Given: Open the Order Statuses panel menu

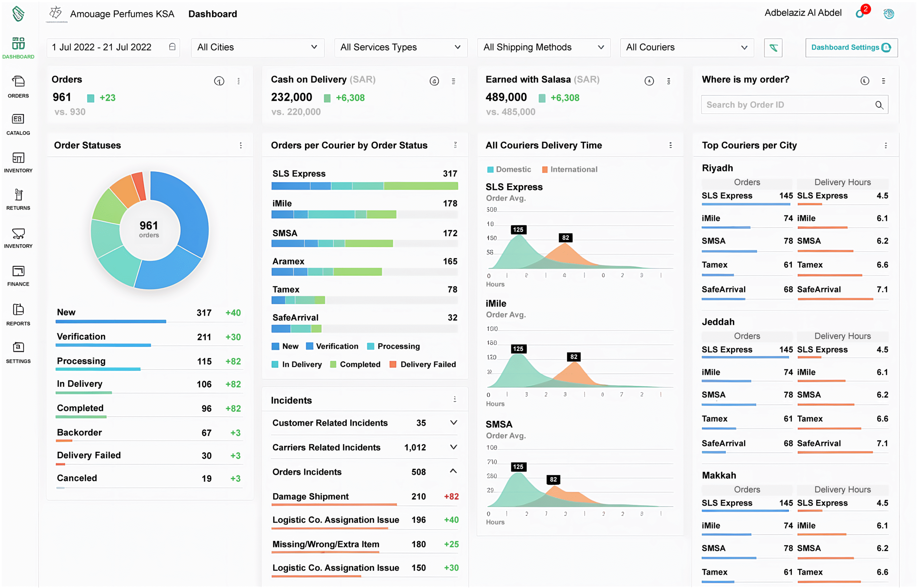Looking at the screenshot, I should click(x=241, y=145).
